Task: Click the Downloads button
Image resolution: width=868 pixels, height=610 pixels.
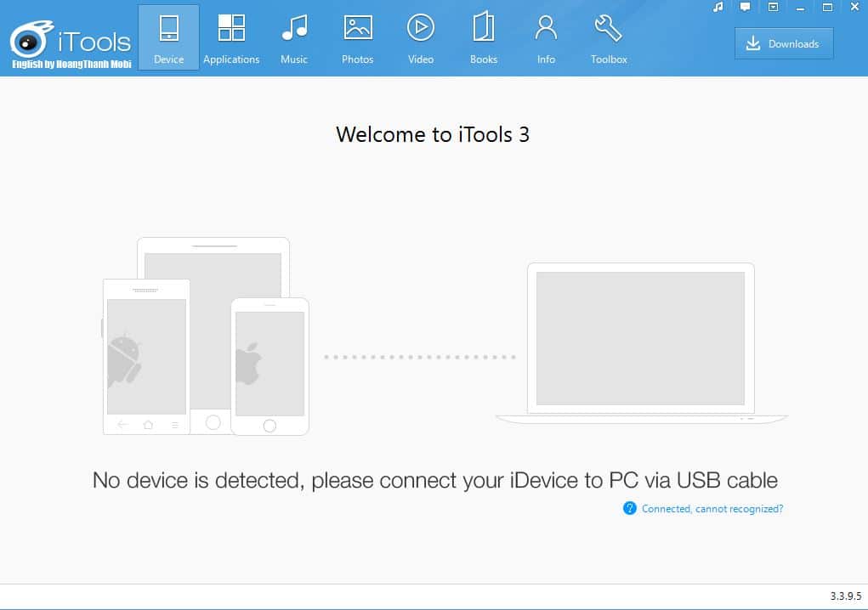Action: (x=784, y=43)
